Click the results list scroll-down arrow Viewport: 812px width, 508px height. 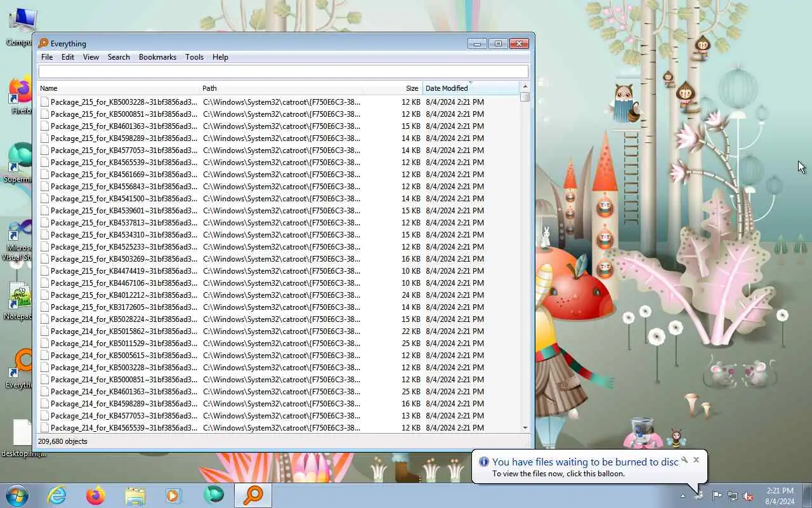(525, 428)
